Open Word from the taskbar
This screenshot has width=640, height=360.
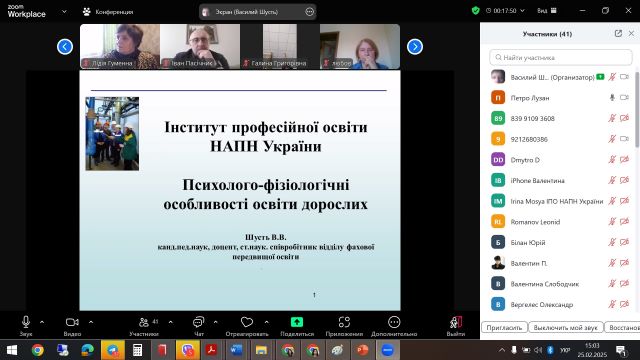click(236, 350)
